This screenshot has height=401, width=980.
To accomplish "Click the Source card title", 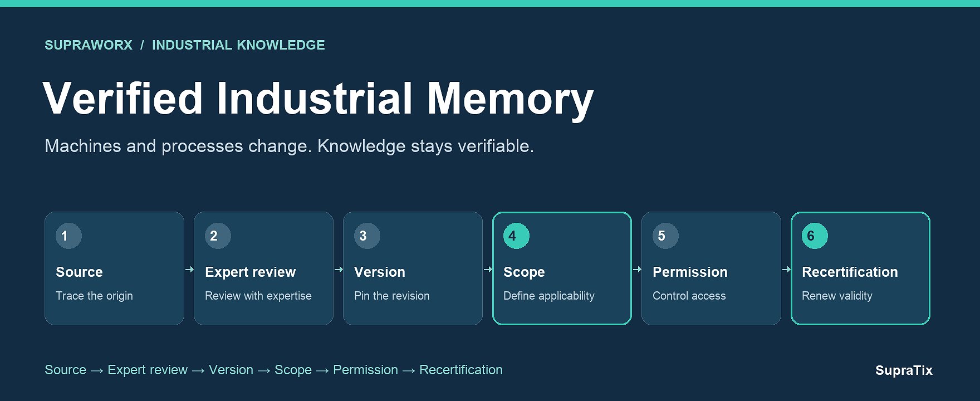I will point(79,272).
